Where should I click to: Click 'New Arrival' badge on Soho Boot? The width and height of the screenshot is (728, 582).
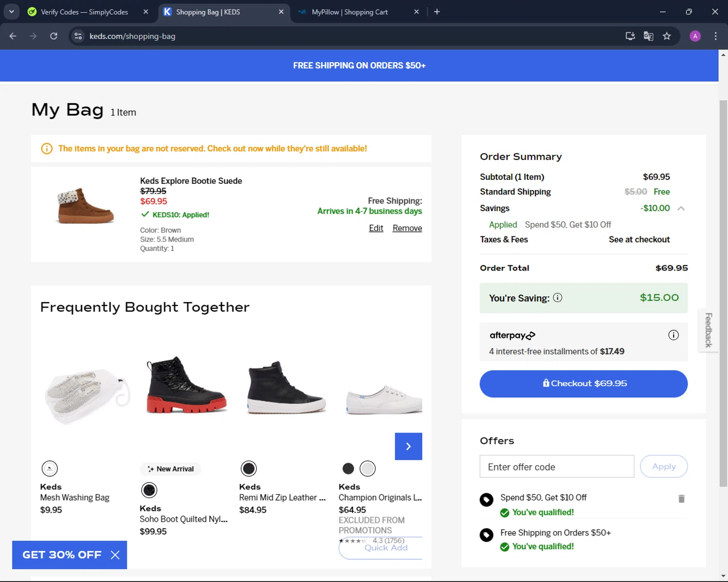coord(170,469)
